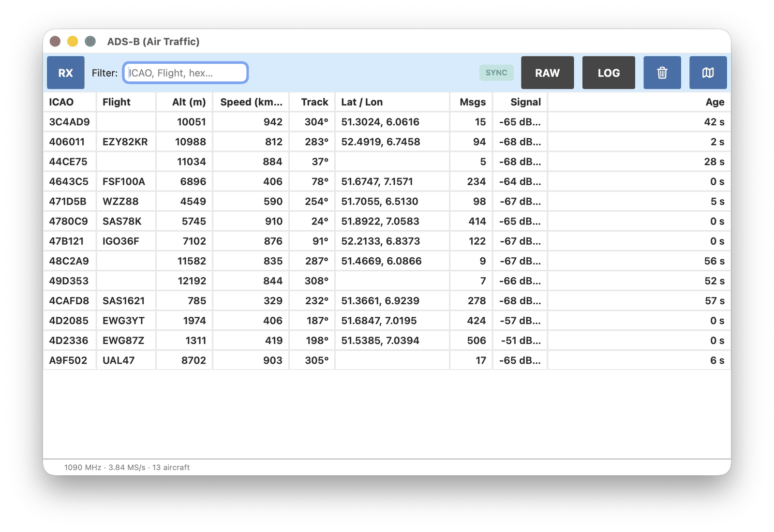Click flight SAS78K cell
The height and width of the screenshot is (532, 774).
click(x=126, y=221)
